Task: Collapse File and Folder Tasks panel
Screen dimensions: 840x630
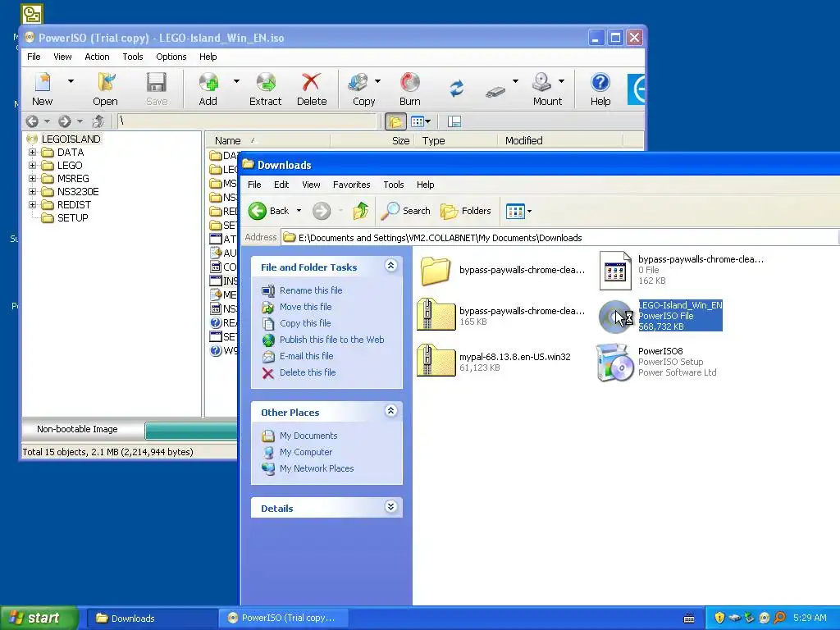Action: point(391,266)
